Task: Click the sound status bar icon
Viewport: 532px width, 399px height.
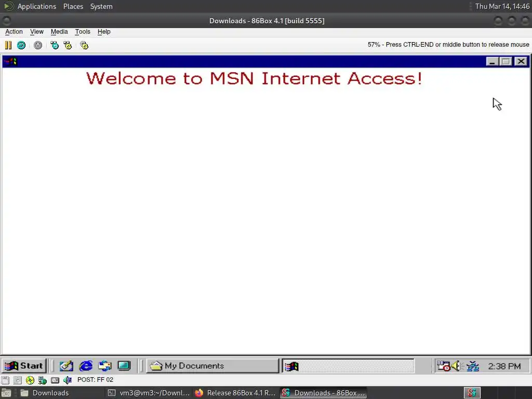Action: pos(68,380)
